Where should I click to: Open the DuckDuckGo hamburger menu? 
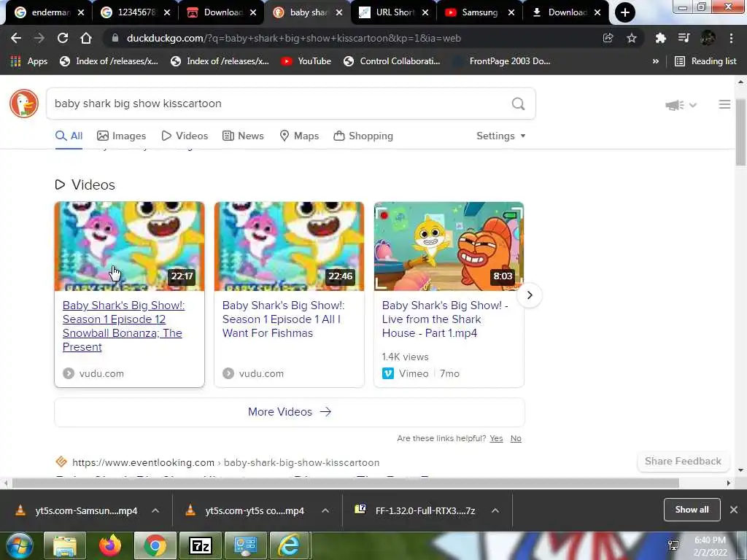pos(724,104)
